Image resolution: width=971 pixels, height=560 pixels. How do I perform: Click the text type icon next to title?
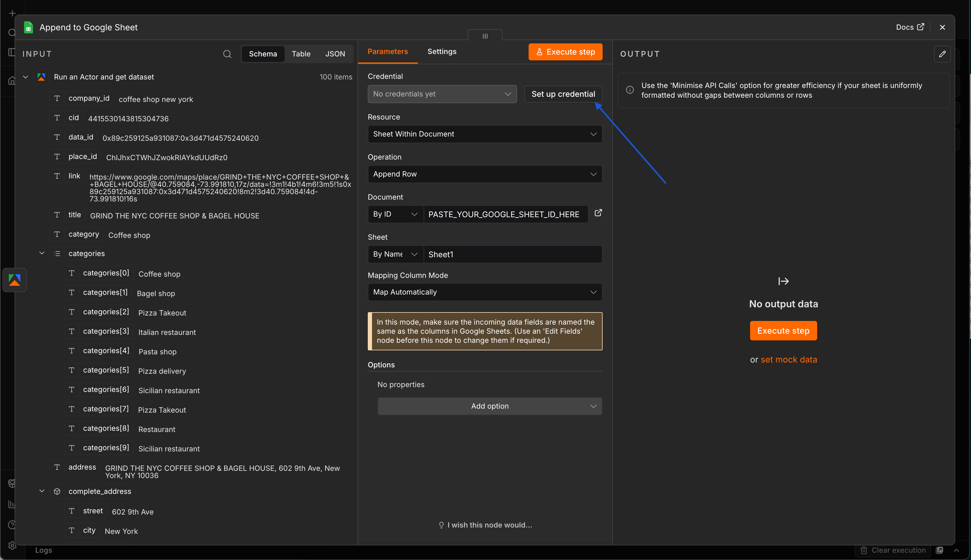pyautogui.click(x=57, y=214)
